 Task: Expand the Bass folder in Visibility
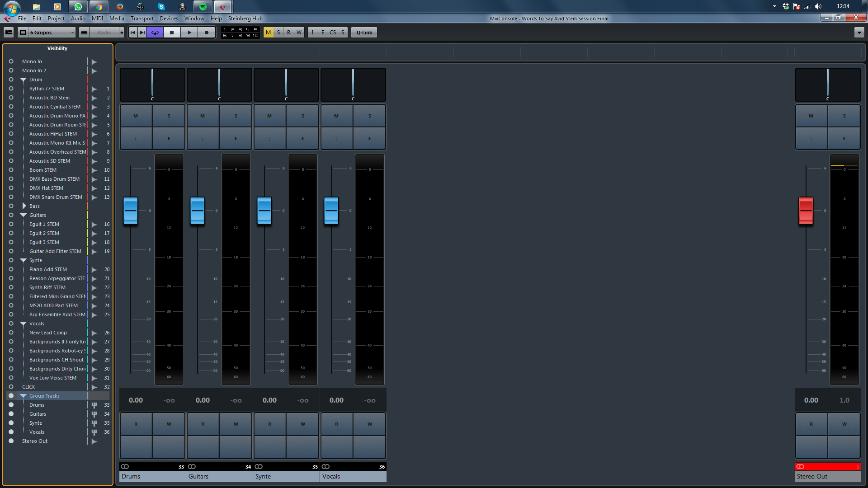24,206
